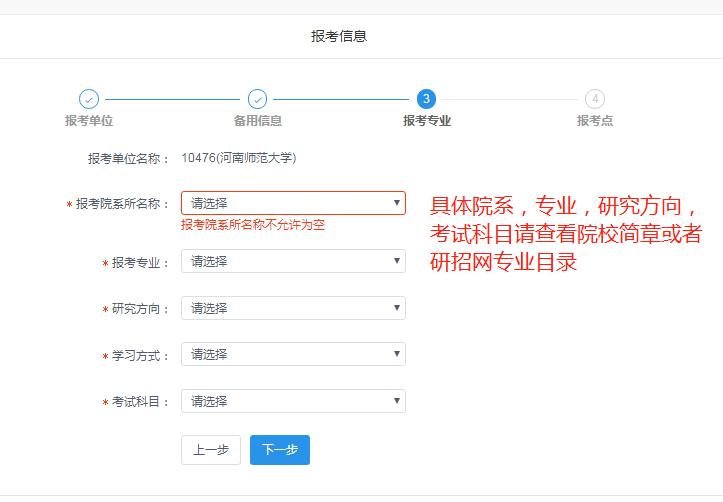Click the 报考专业 step label
The width and height of the screenshot is (723, 502).
pyautogui.click(x=427, y=121)
